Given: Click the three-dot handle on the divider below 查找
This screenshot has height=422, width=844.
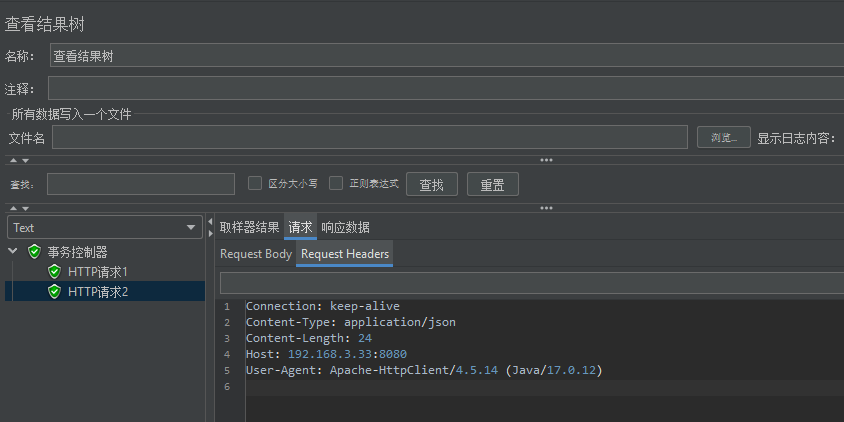Looking at the screenshot, I should 546,208.
